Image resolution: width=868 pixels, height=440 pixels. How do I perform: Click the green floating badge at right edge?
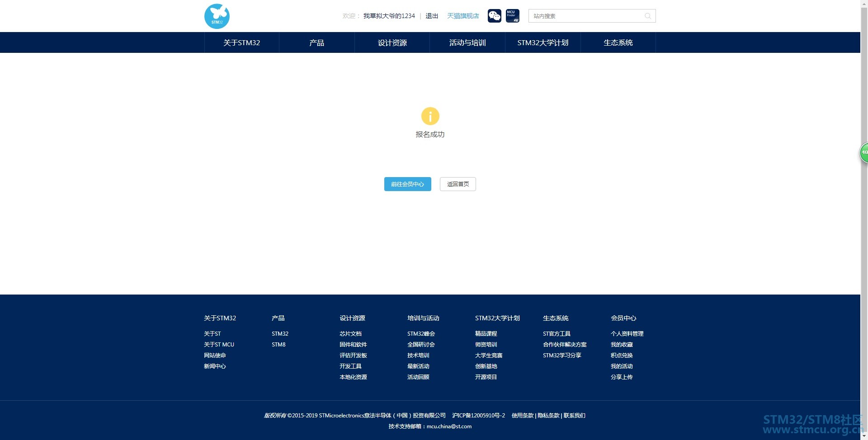click(863, 153)
